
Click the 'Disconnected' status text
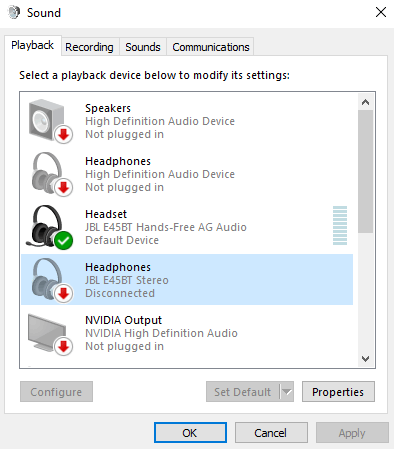[120, 293]
